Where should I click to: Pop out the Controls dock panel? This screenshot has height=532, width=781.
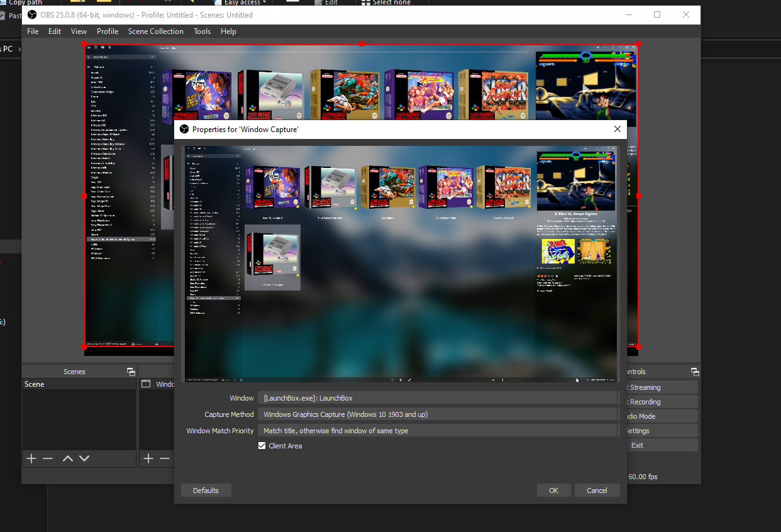pyautogui.click(x=695, y=372)
